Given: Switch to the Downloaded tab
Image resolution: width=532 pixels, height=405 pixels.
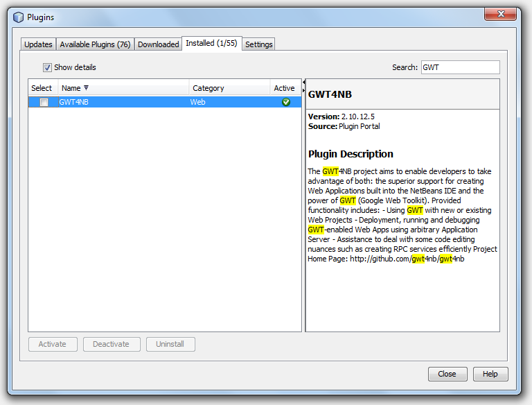Looking at the screenshot, I should 158,44.
